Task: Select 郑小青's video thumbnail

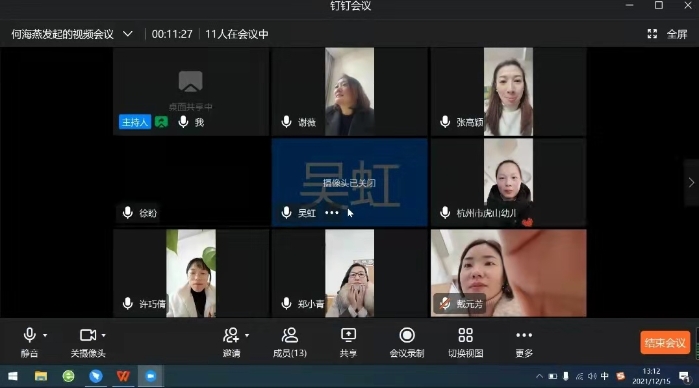Action: 350,273
